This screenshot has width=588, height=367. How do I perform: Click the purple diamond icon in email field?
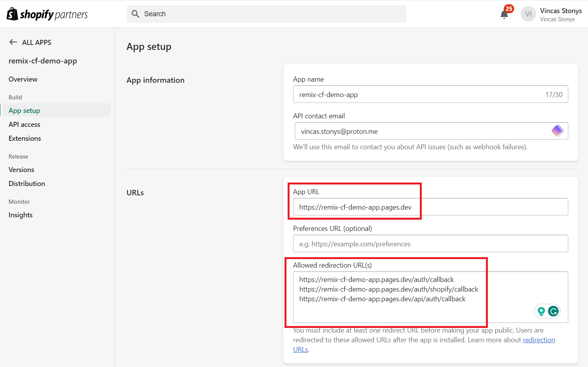[557, 131]
